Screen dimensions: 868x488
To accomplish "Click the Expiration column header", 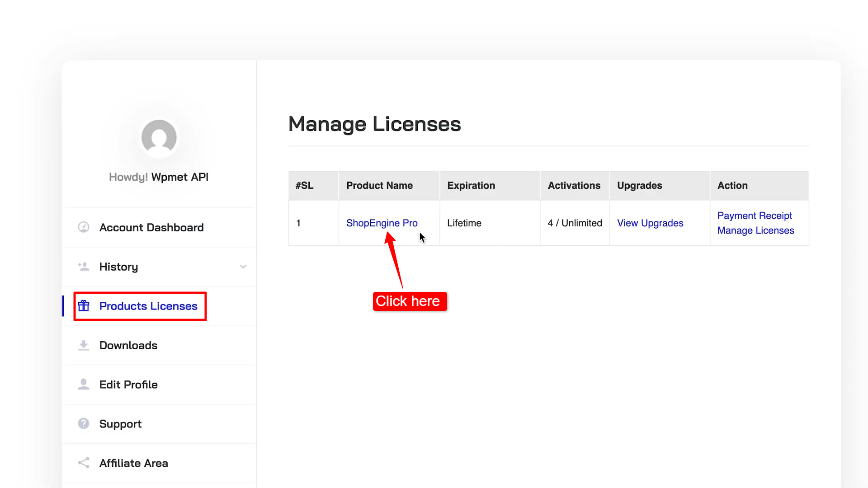I will click(490, 186).
